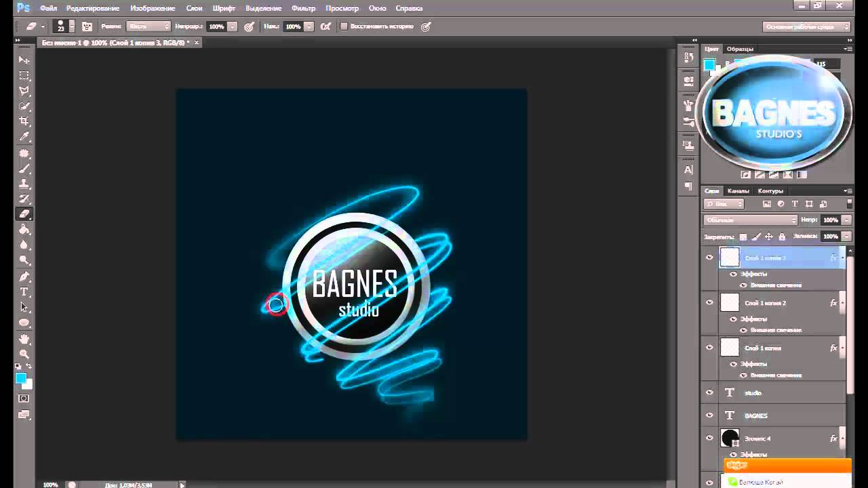Choose the Horizontal Type tool

coord(24,291)
